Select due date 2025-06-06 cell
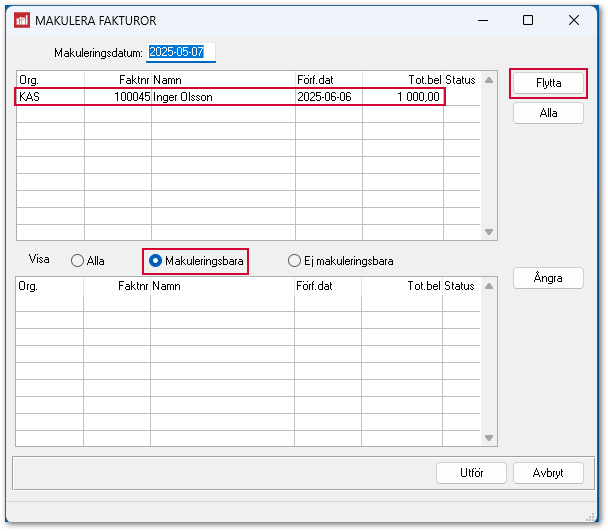 click(329, 97)
